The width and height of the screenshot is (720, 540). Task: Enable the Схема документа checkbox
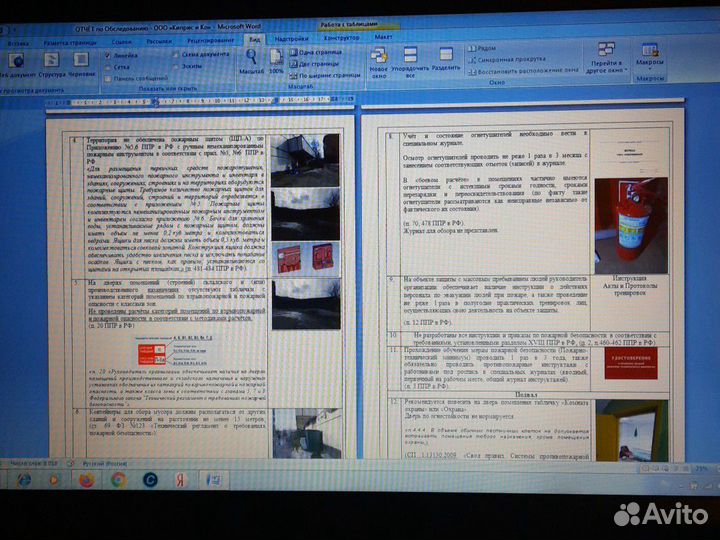tap(175, 54)
